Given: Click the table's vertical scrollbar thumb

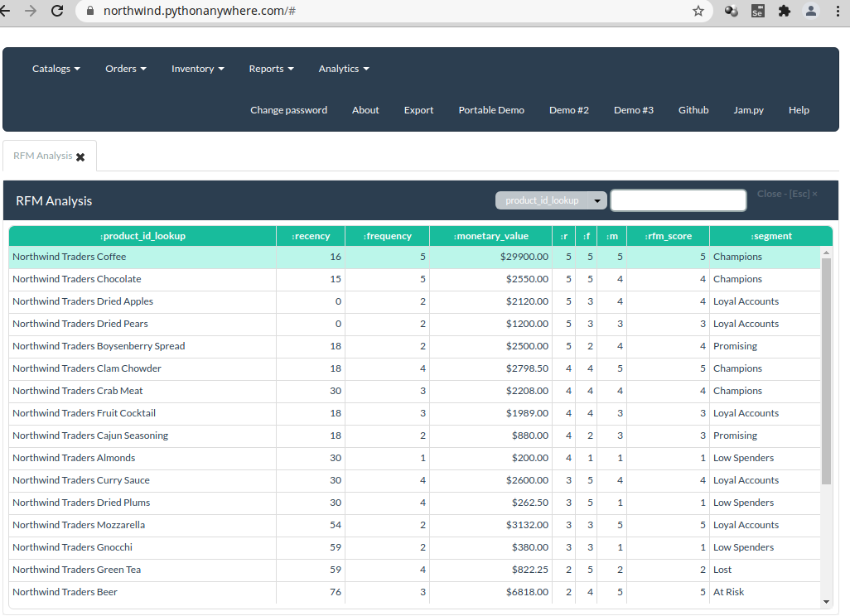Looking at the screenshot, I should [826, 371].
